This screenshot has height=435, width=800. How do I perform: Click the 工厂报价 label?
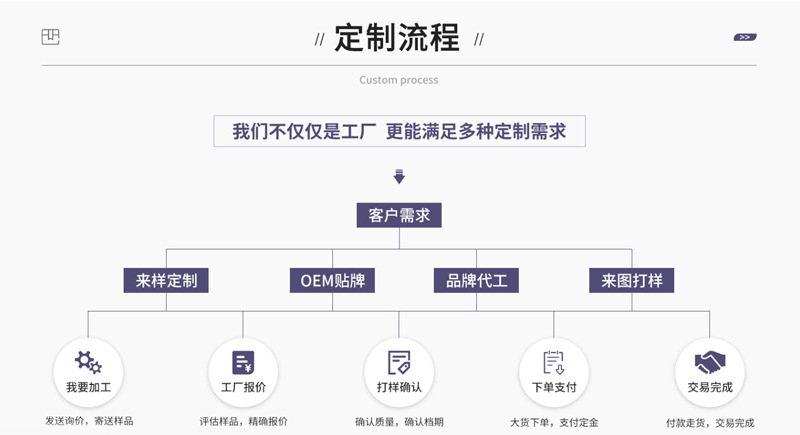tap(243, 387)
